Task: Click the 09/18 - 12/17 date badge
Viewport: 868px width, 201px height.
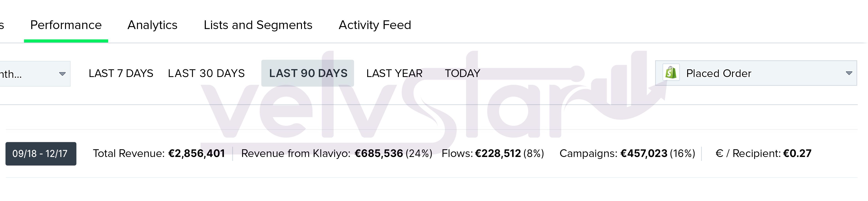Action: tap(41, 154)
